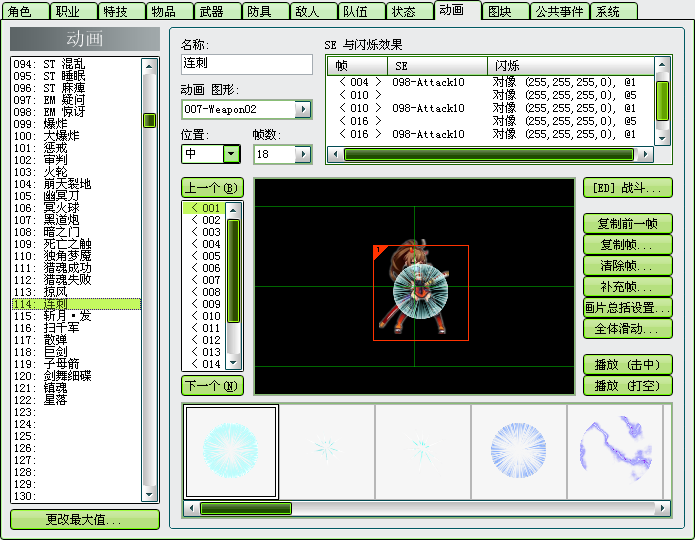Select animation 099: 爆炸 in the list
695x540 pixels.
point(76,124)
